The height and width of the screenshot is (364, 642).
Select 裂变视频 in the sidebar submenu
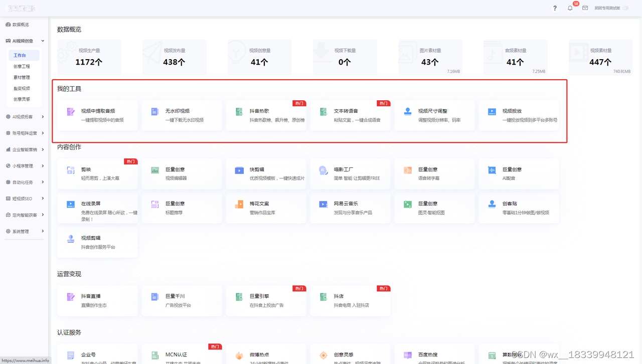(x=22, y=88)
